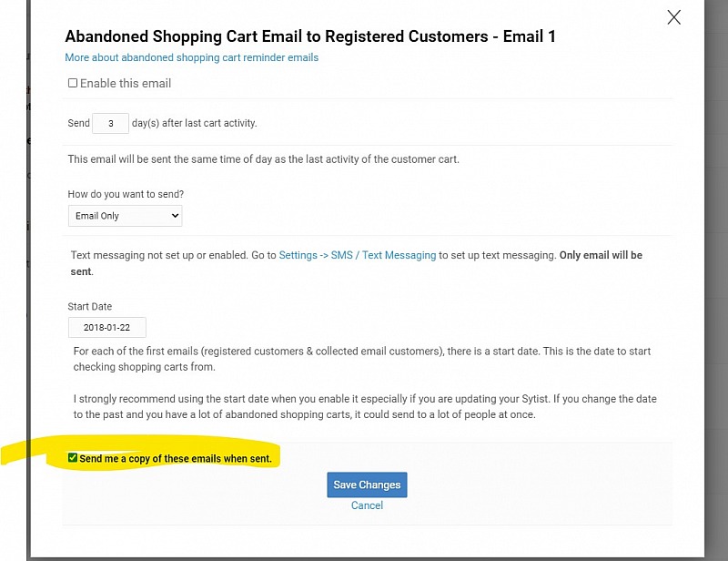Click the Abandoned Shopping Cart Email dialog heading
The height and width of the screenshot is (561, 728).
pos(310,36)
